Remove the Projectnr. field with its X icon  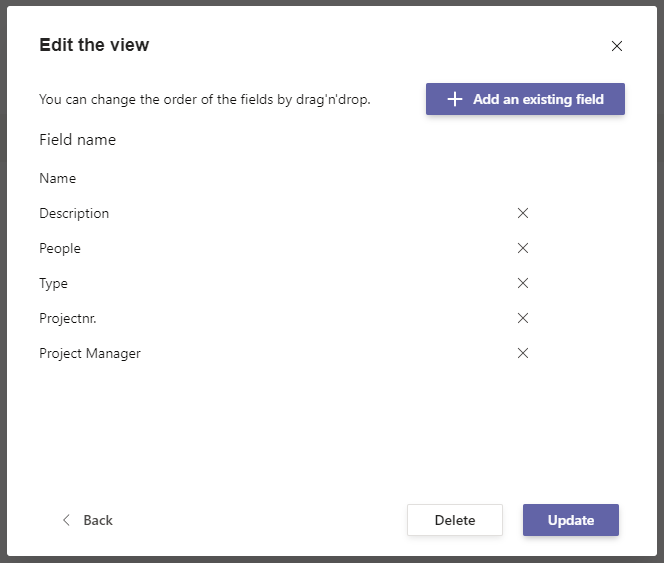click(x=522, y=318)
